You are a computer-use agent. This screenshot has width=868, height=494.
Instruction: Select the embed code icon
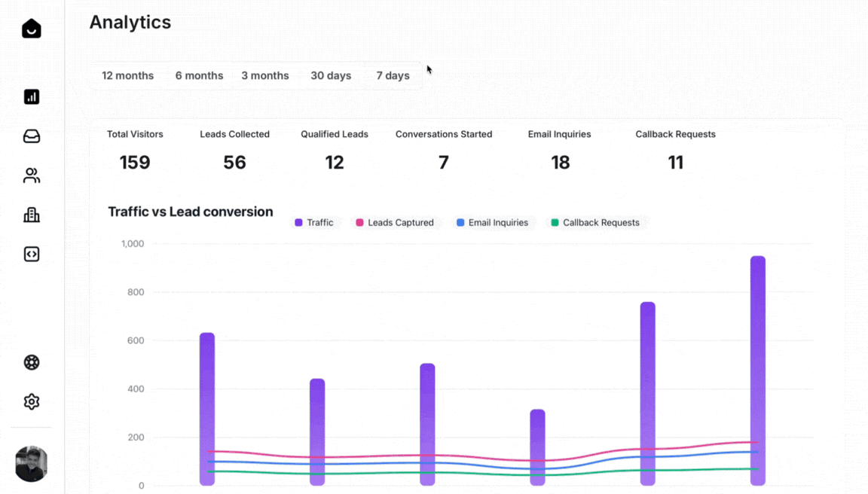[x=31, y=254]
